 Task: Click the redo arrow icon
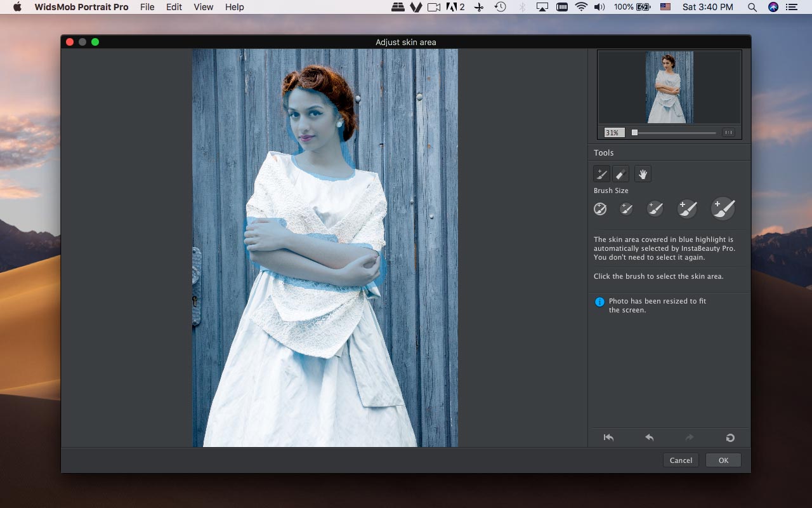pyautogui.click(x=690, y=438)
